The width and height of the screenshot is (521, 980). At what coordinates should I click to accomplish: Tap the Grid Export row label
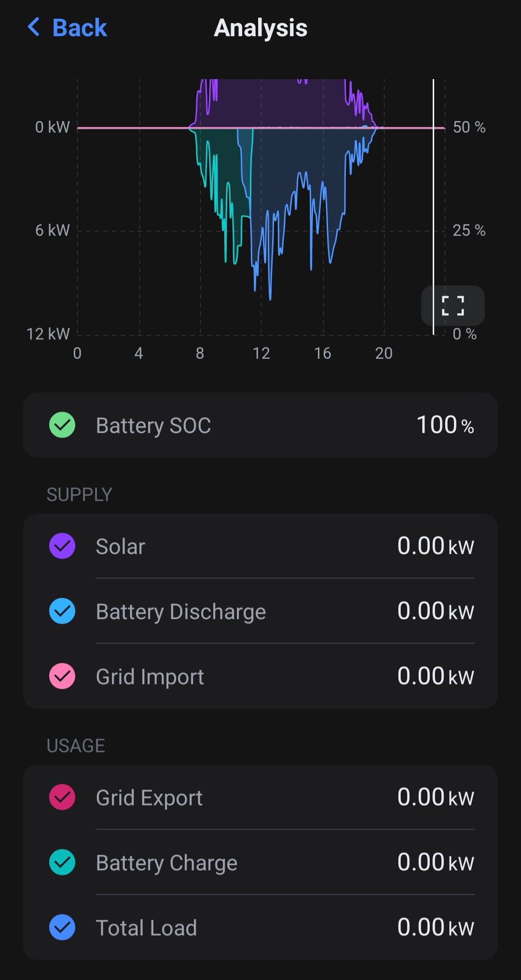(149, 798)
